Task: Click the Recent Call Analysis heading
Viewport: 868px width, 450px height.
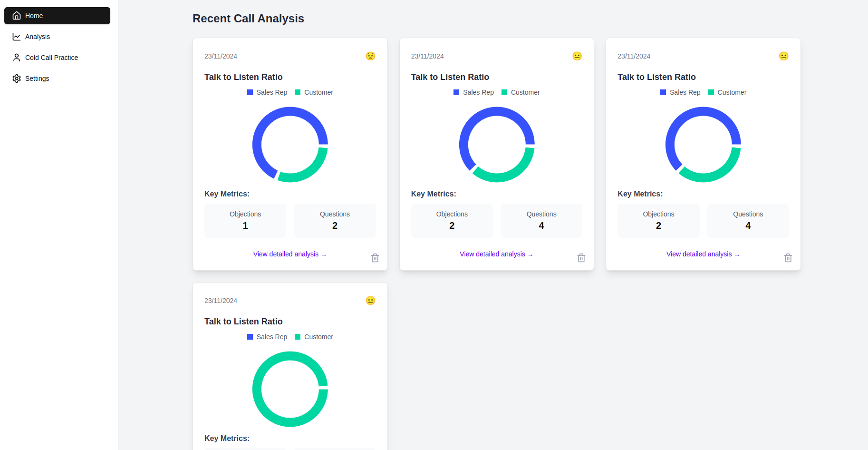Action: click(x=248, y=19)
